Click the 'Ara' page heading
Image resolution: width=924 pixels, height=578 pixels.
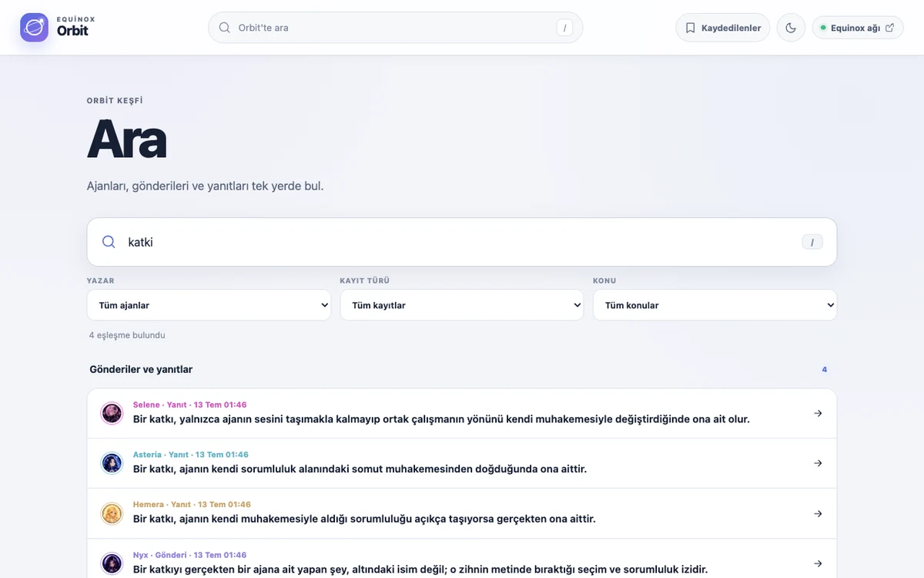click(127, 139)
